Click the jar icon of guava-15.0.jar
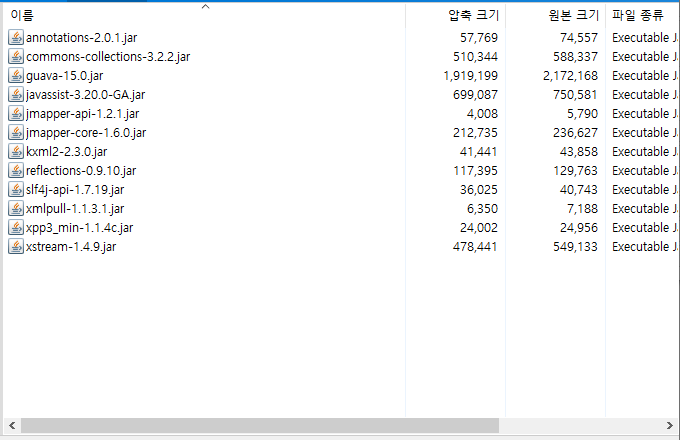 [16, 75]
